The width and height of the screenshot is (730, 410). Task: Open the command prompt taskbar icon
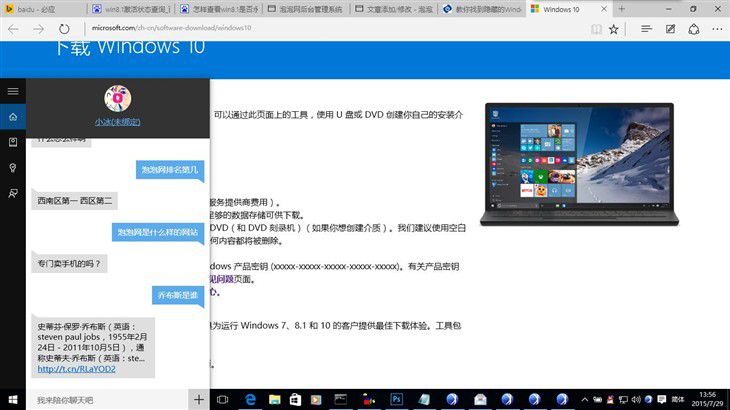click(341, 399)
